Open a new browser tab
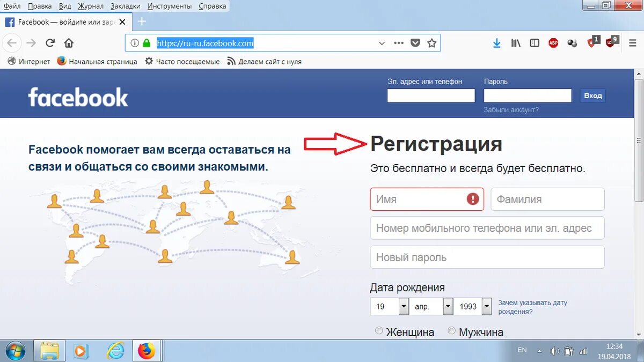This screenshot has height=362, width=644. [142, 21]
